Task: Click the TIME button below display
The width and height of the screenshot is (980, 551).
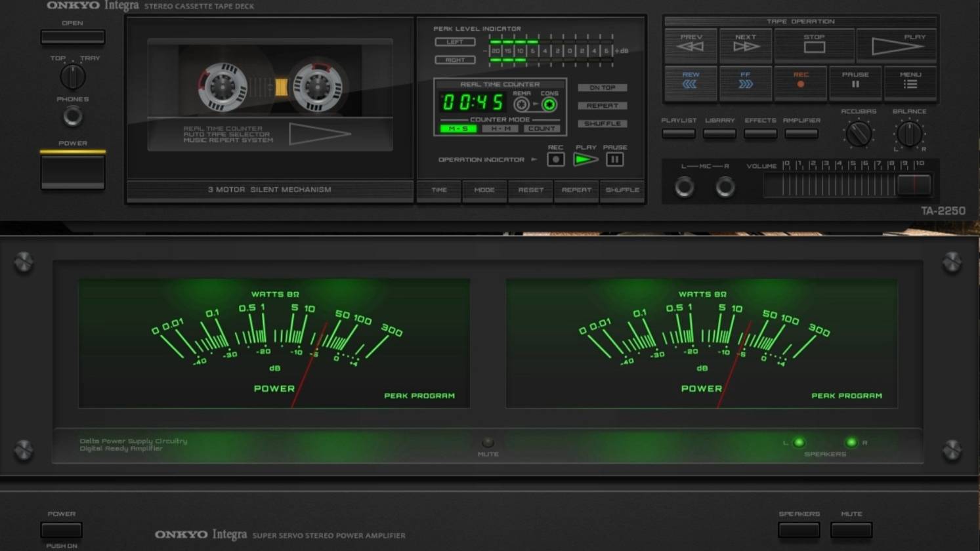Action: pos(439,190)
